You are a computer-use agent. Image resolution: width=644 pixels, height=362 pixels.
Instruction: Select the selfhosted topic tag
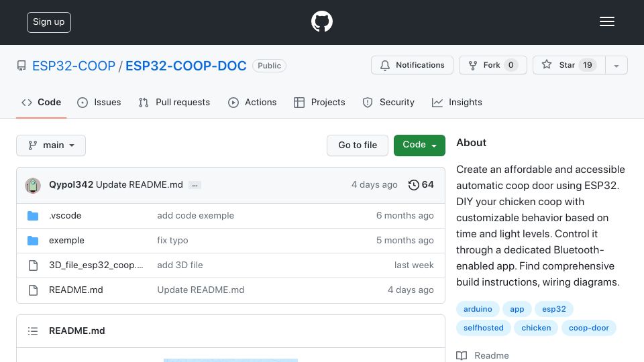[x=484, y=328]
